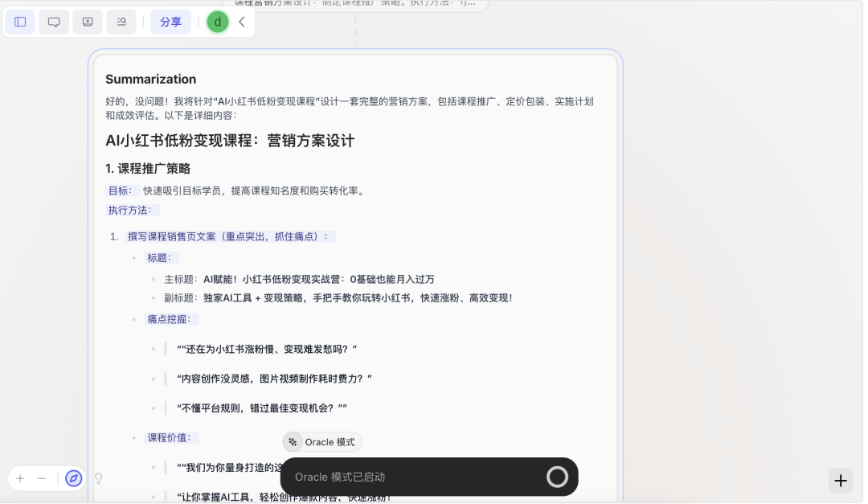The image size is (868, 504).
Task: Click the quote '我们为你量身打造的' line
Action: tap(230, 468)
